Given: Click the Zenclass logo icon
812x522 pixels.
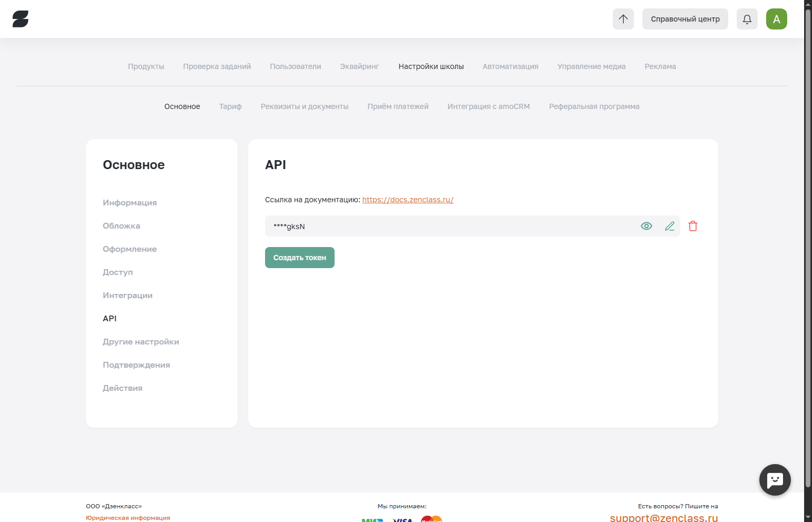Looking at the screenshot, I should pyautogui.click(x=21, y=19).
